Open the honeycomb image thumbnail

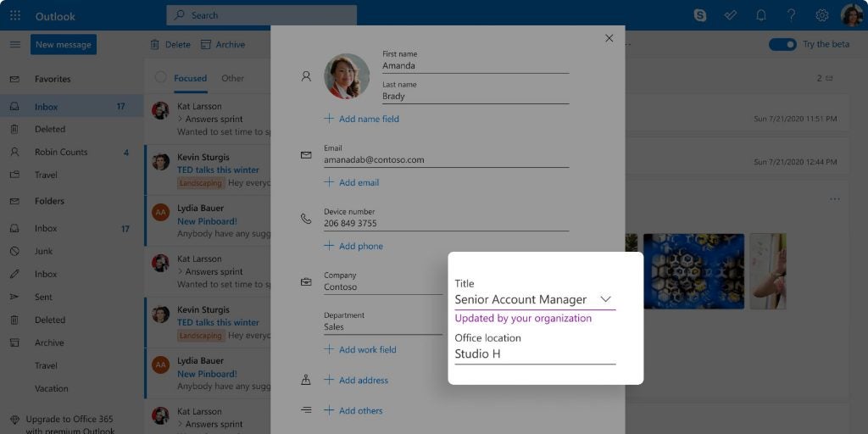click(x=693, y=271)
